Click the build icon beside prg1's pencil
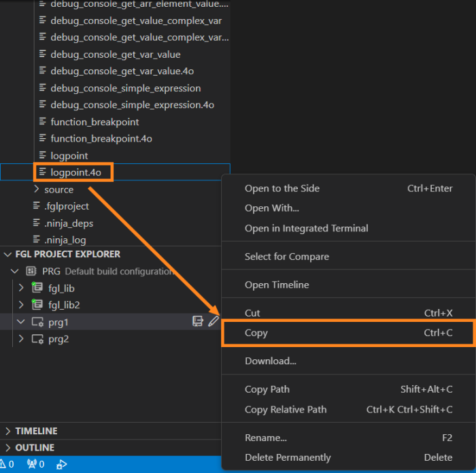476x473 pixels. (x=198, y=321)
